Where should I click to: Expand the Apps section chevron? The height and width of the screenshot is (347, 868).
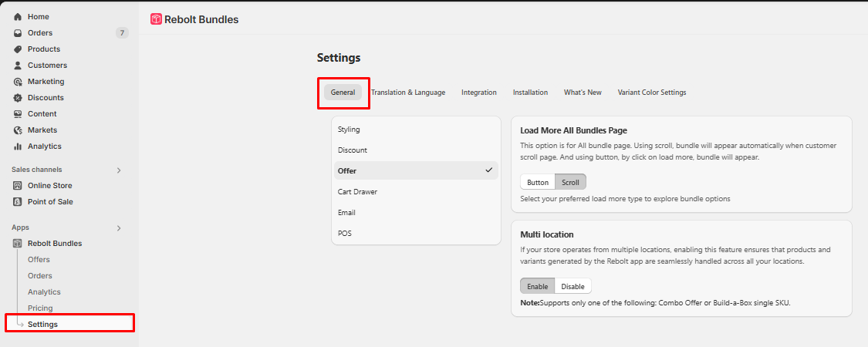[x=119, y=227]
